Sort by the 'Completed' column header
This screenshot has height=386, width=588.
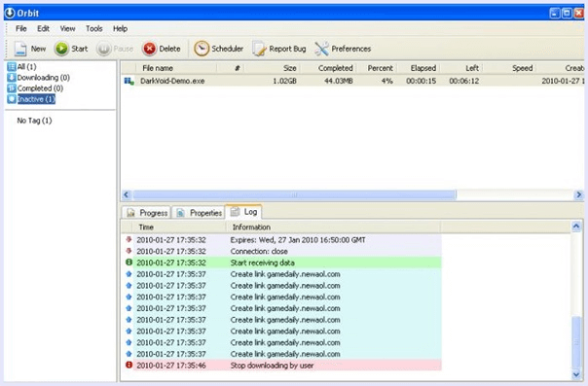335,68
